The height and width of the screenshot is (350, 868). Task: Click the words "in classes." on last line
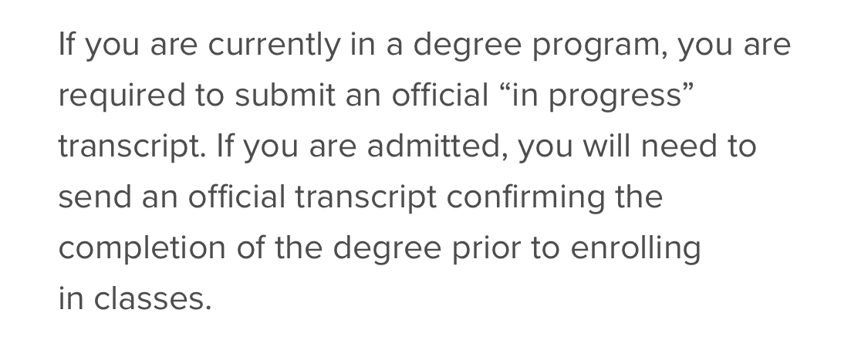pyautogui.click(x=135, y=298)
